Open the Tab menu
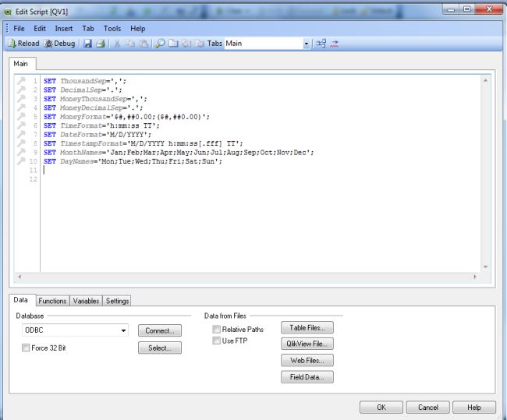 coord(88,28)
